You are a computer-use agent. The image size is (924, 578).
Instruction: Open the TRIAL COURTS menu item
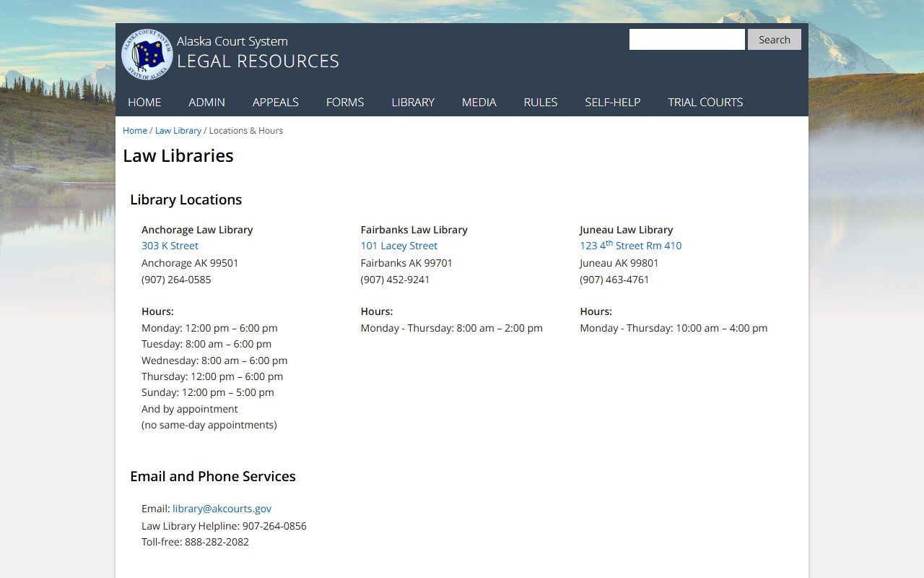click(705, 102)
